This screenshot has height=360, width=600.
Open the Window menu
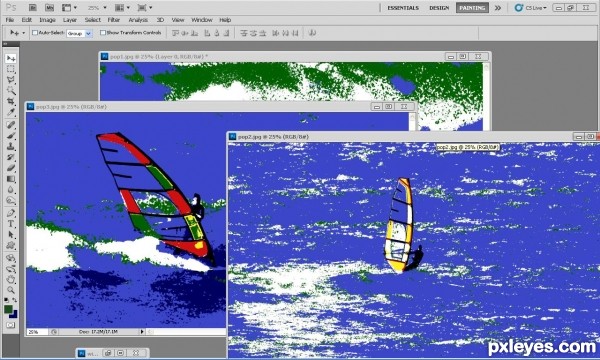coord(202,20)
